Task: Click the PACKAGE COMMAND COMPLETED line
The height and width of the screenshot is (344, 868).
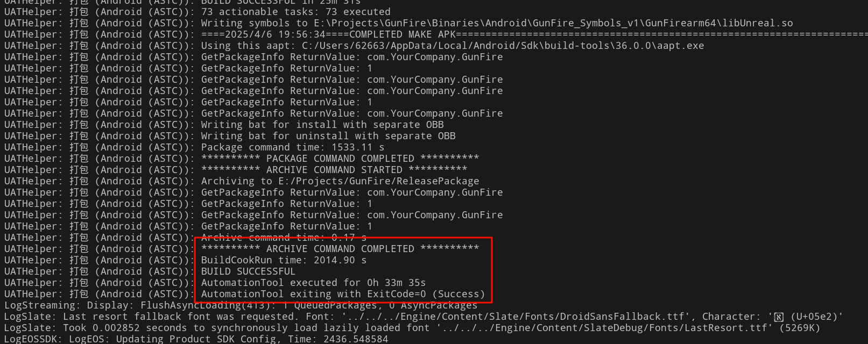Action: point(340,159)
